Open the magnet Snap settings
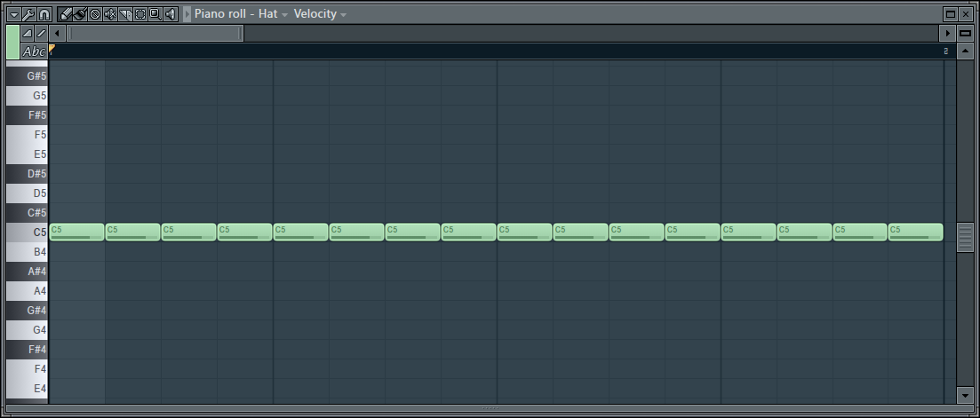Image resolution: width=980 pixels, height=418 pixels. [x=44, y=14]
